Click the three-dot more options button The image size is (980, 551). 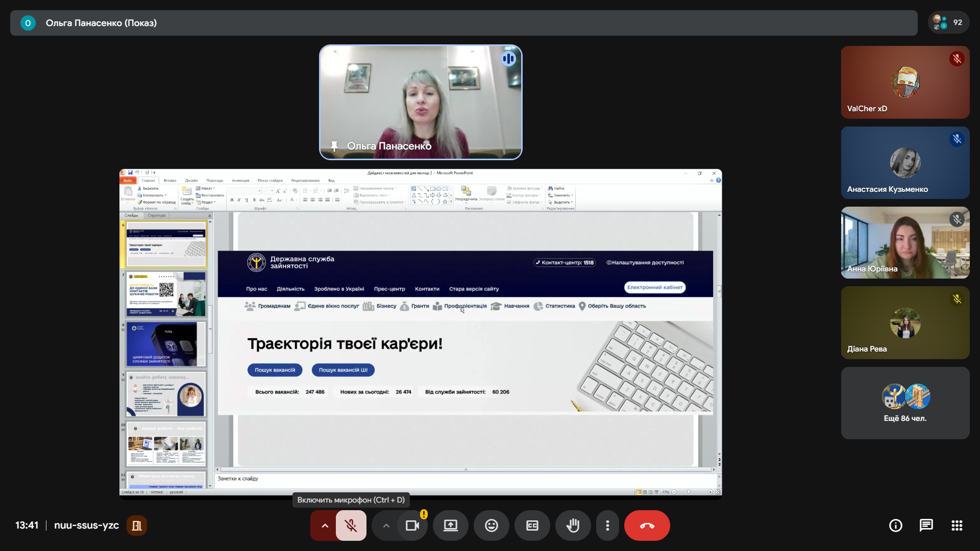607,525
